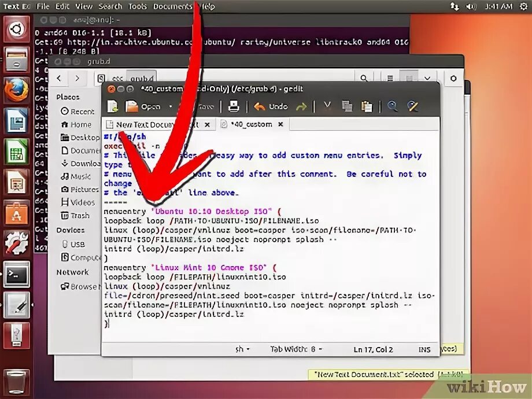This screenshot has width=532, height=399.
Task: Select Trash in Files sidebar
Action: pos(75,216)
